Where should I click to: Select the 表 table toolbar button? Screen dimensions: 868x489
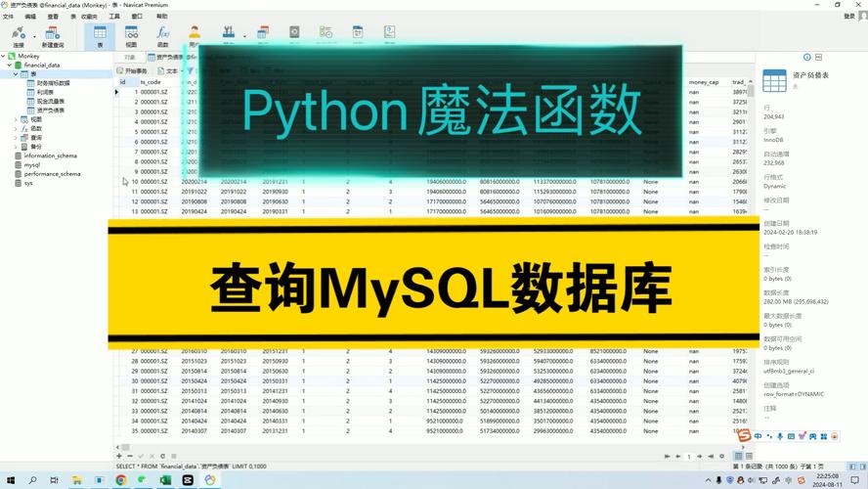point(101,36)
